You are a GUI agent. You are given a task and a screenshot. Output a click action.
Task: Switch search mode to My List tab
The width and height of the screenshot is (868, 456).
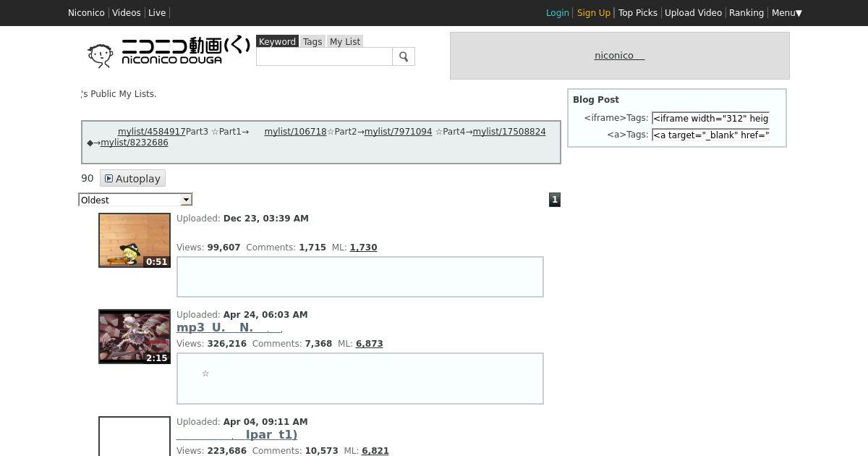[x=345, y=42]
